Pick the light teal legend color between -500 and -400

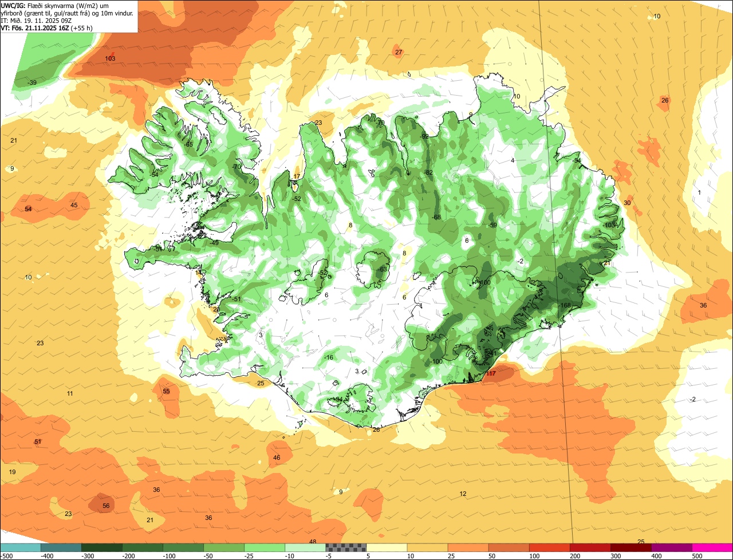click(20, 547)
